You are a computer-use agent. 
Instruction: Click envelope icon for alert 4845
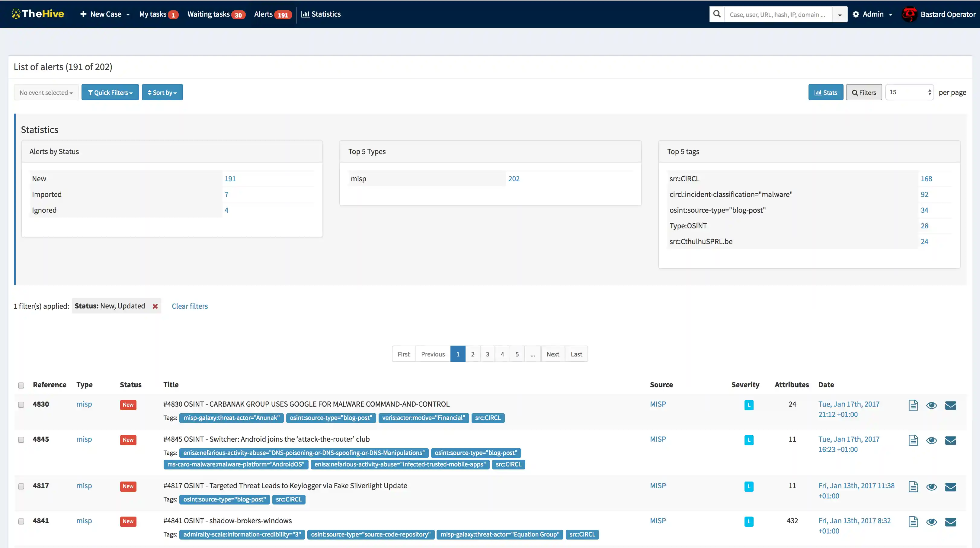coord(950,440)
